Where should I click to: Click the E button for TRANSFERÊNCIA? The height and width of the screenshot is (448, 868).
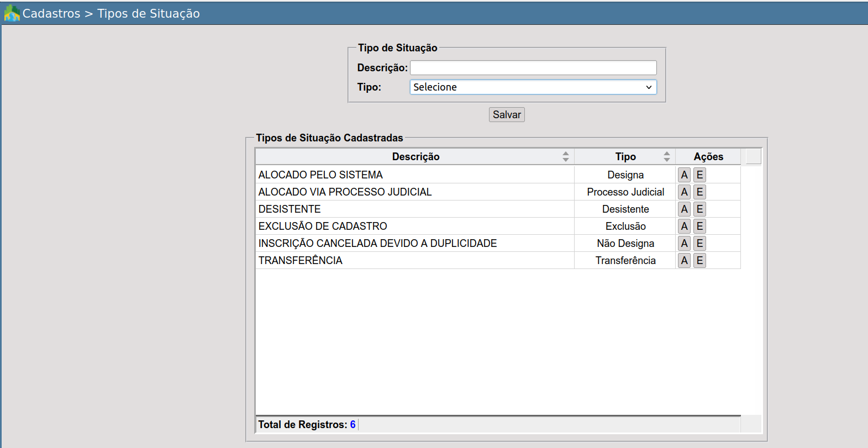[699, 261]
